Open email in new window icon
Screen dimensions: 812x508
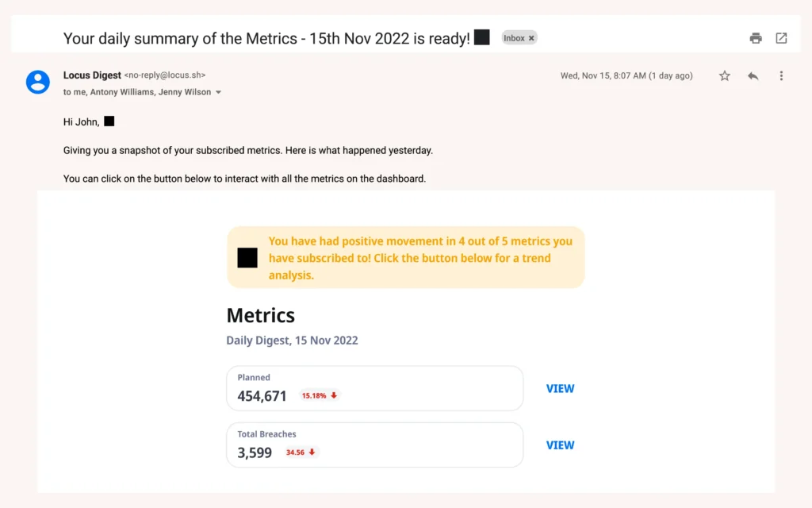coord(781,38)
